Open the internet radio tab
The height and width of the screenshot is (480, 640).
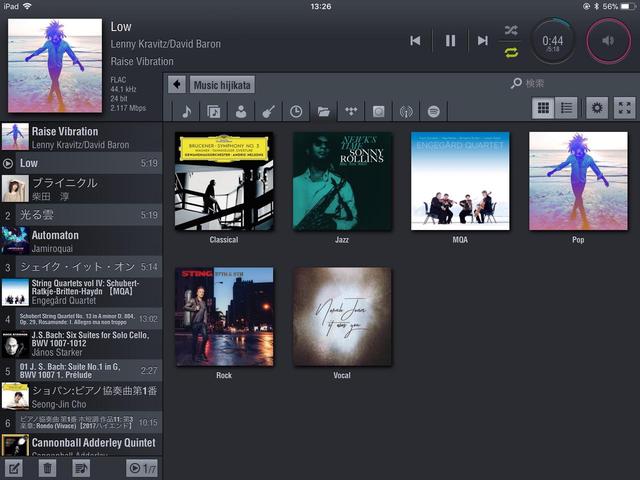406,111
